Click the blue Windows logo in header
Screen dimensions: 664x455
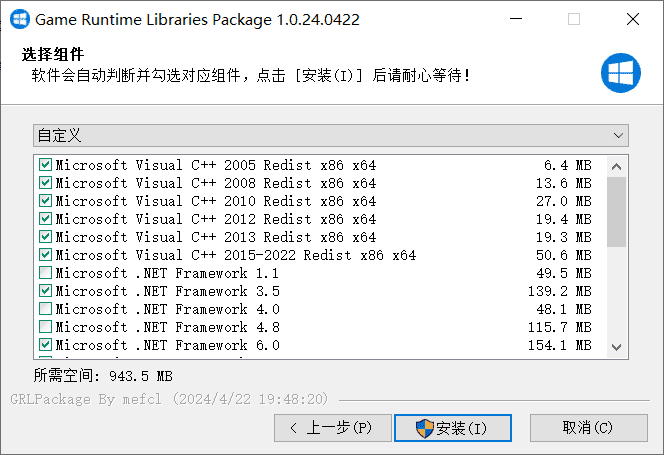(x=620, y=72)
